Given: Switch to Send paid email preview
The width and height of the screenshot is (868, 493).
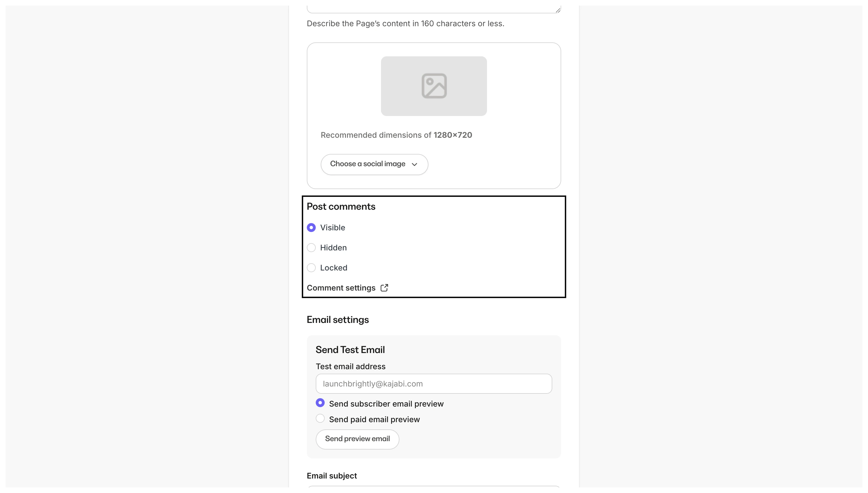Looking at the screenshot, I should point(320,418).
